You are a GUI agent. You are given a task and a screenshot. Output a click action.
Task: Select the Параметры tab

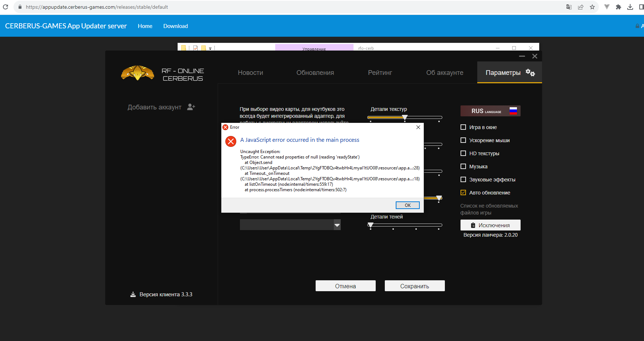[x=510, y=73]
